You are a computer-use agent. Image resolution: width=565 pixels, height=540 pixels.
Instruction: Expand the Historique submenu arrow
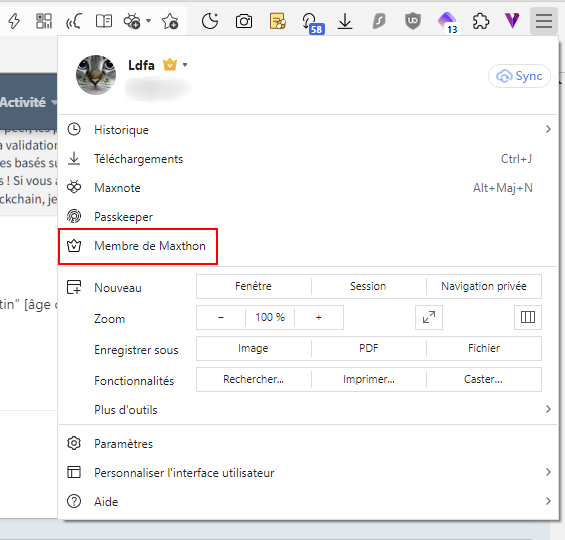[548, 129]
